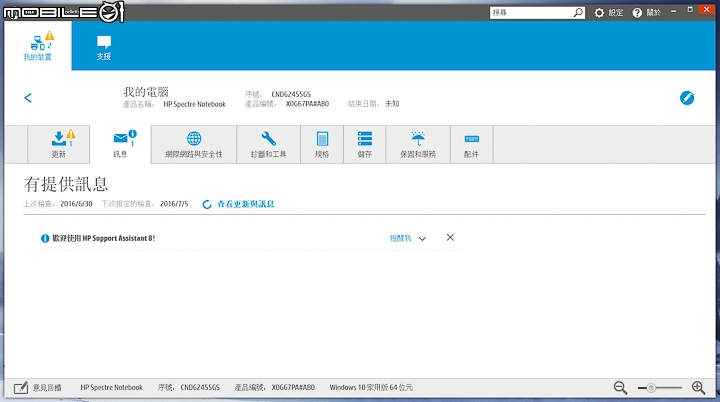Click the zoom slider handle
This screenshot has width=720, height=402.
click(651, 388)
